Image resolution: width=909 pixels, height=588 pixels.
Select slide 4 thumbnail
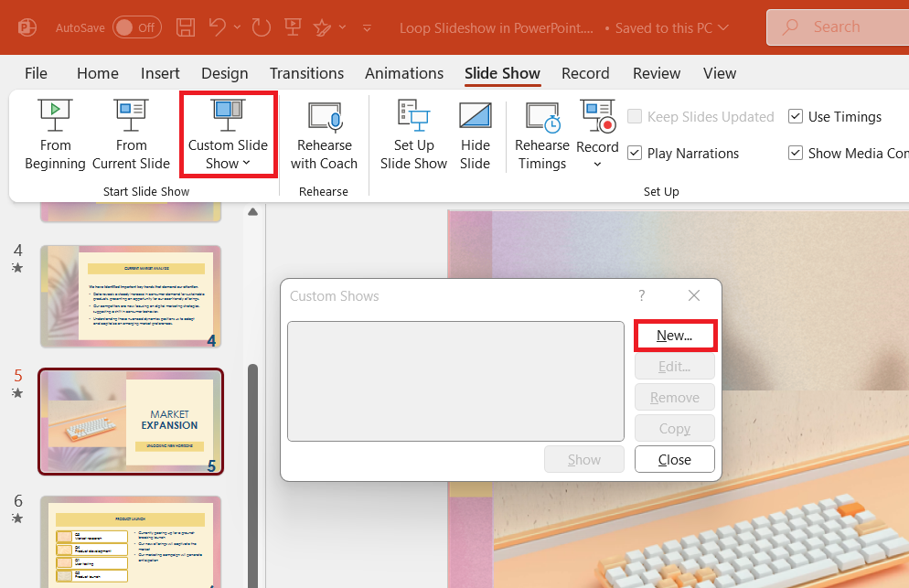point(131,296)
